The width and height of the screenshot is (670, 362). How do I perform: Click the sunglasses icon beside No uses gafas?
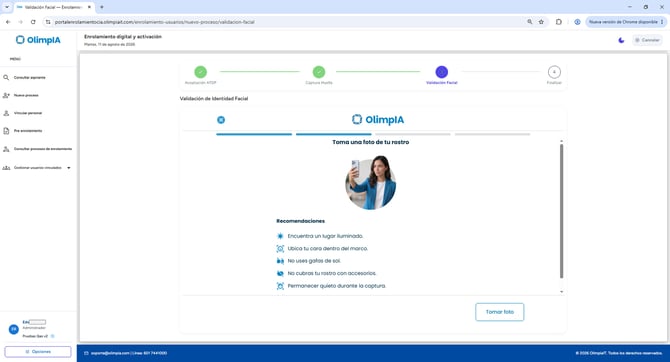coord(280,261)
